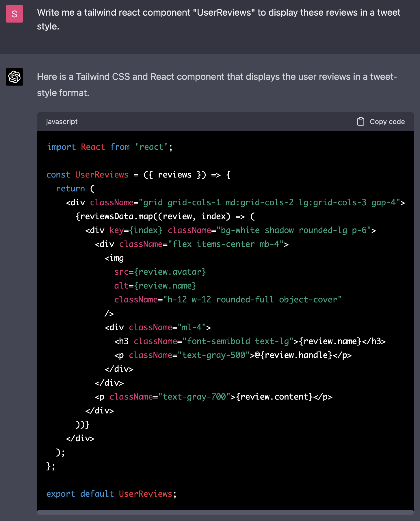Click the 'export default UserReviews;' line
The image size is (420, 521).
111,494
